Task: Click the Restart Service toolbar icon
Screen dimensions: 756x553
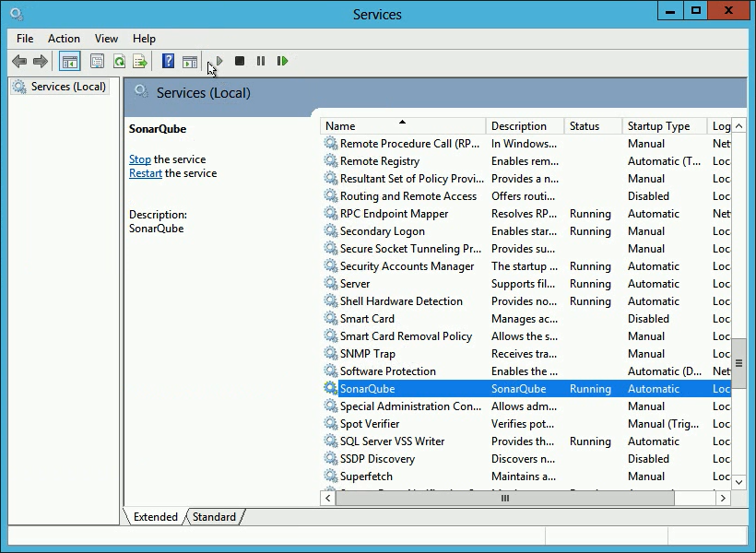Action: pyautogui.click(x=282, y=61)
